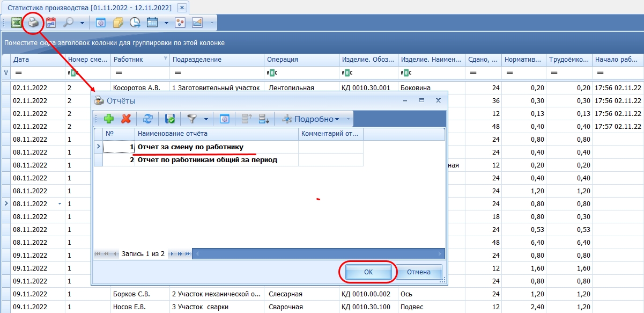
Task: Select the cell '3 Участок сварки'
Action: (x=217, y=307)
